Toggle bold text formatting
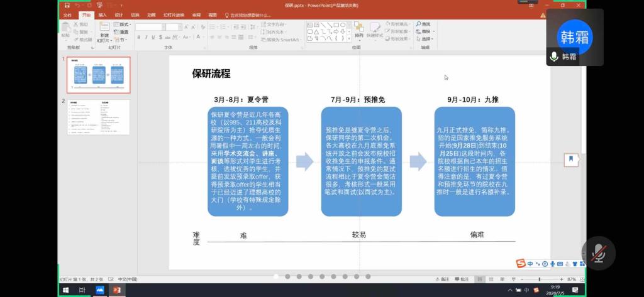The height and width of the screenshot is (297, 644). click(x=139, y=38)
